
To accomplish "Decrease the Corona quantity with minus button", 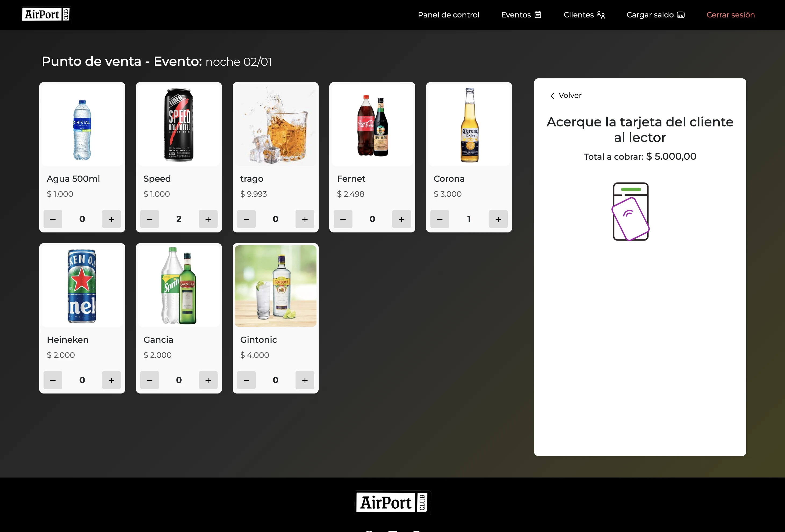I will coord(440,219).
